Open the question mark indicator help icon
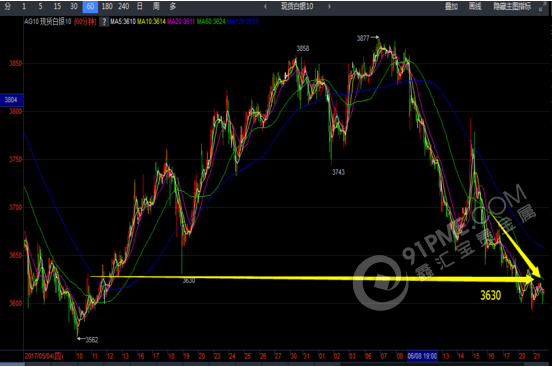554x367 pixels. tap(104, 22)
